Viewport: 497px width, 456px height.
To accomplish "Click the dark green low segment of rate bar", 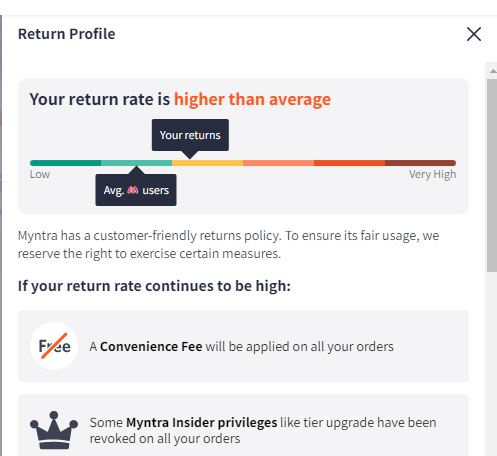I will (x=66, y=163).
